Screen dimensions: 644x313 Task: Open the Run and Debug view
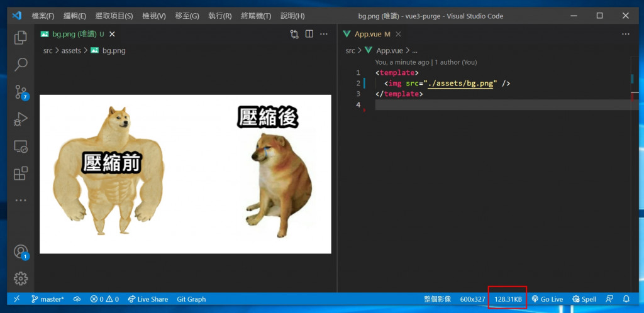[x=21, y=119]
